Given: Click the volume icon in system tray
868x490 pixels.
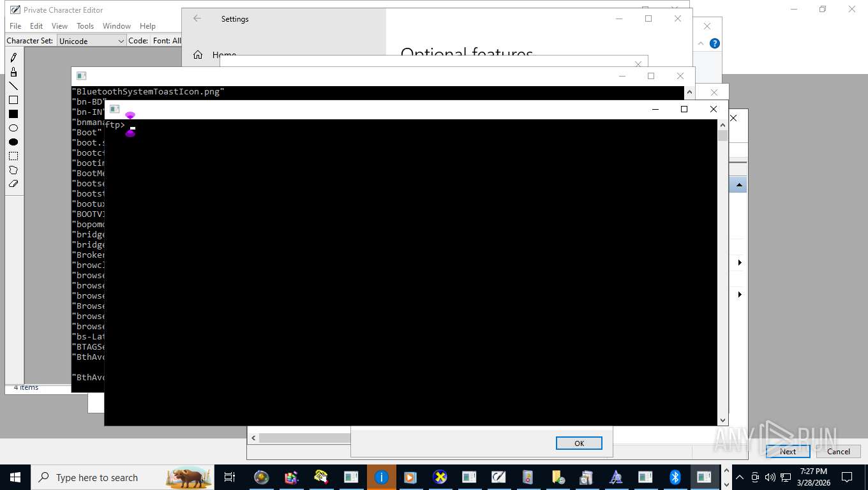Looking at the screenshot, I should (x=770, y=477).
